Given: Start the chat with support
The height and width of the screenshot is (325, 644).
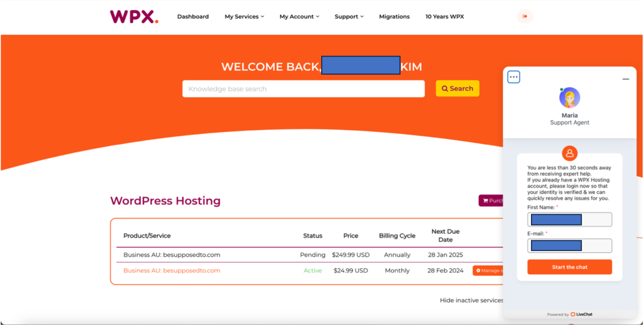Looking at the screenshot, I should tap(570, 267).
